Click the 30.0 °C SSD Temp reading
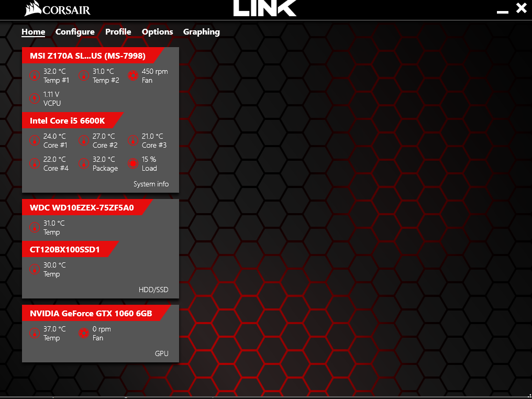 (54, 269)
